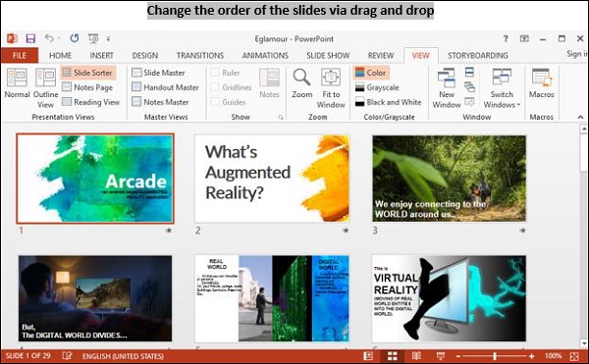The image size is (589, 364).
Task: Open the DESIGN ribbon tab
Action: click(x=145, y=56)
